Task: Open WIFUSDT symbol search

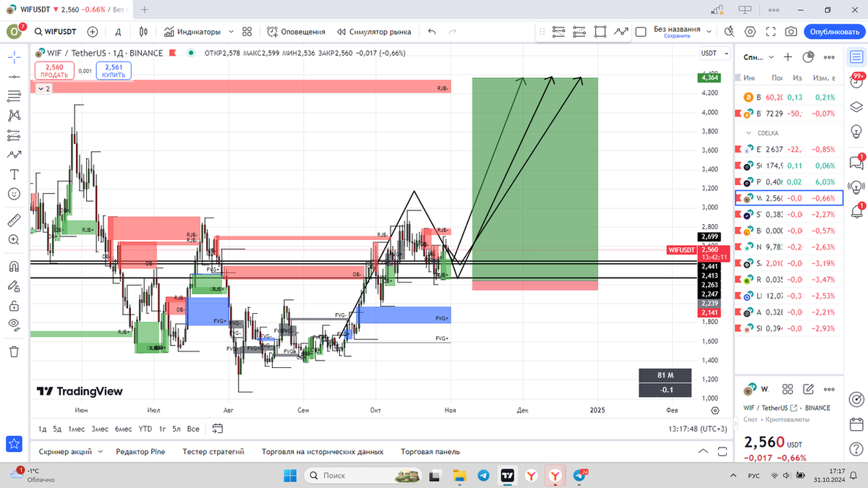Action: (x=54, y=32)
